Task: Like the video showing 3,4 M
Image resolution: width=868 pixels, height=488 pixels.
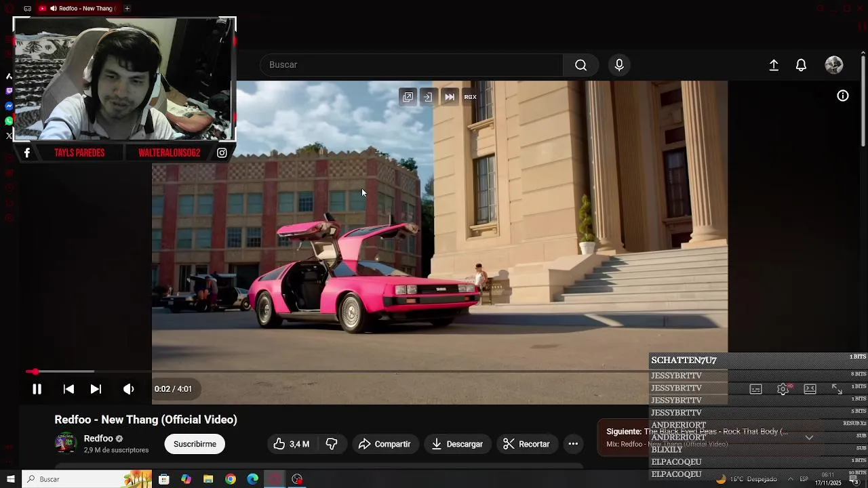Action: pyautogui.click(x=291, y=444)
